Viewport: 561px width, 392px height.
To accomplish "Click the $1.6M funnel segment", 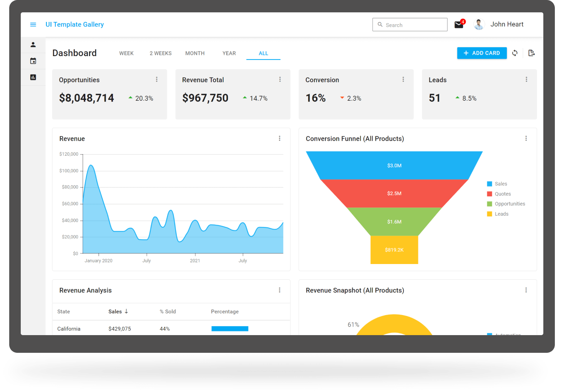I will click(x=394, y=222).
